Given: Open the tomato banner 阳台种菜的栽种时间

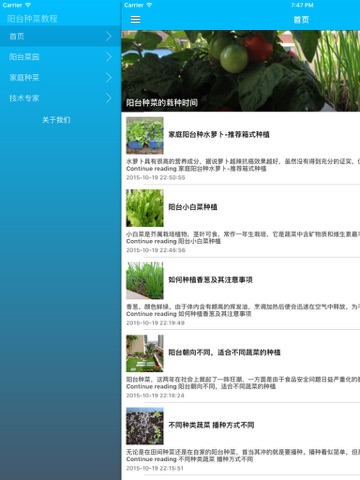Looking at the screenshot, I should point(241,71).
